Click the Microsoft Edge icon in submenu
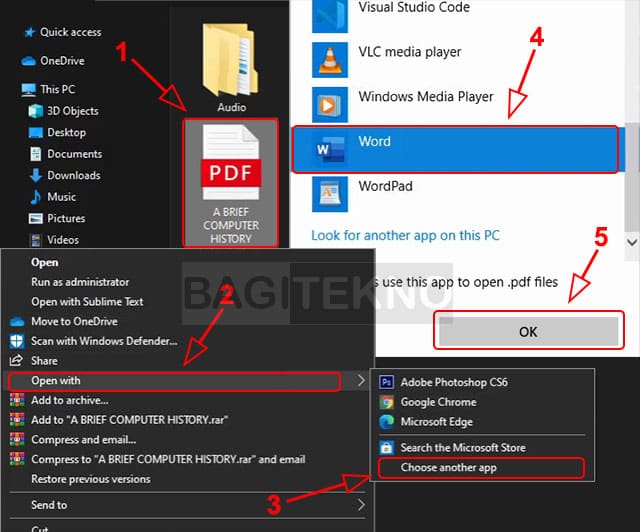 tap(387, 422)
